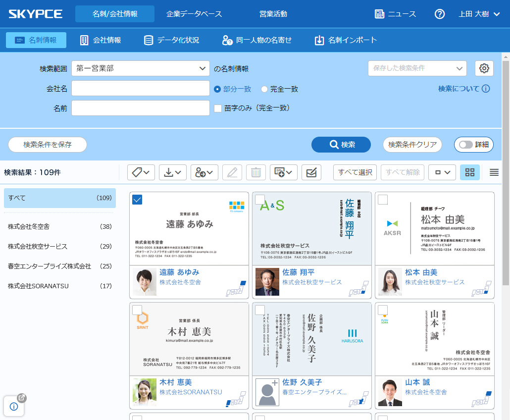Open the 企業データベース tab
This screenshot has width=510, height=420.
point(194,14)
